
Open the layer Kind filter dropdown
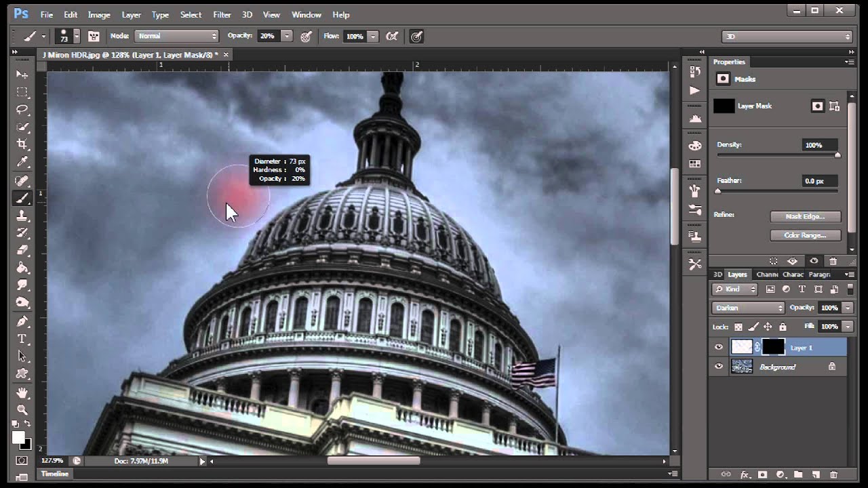tap(734, 289)
